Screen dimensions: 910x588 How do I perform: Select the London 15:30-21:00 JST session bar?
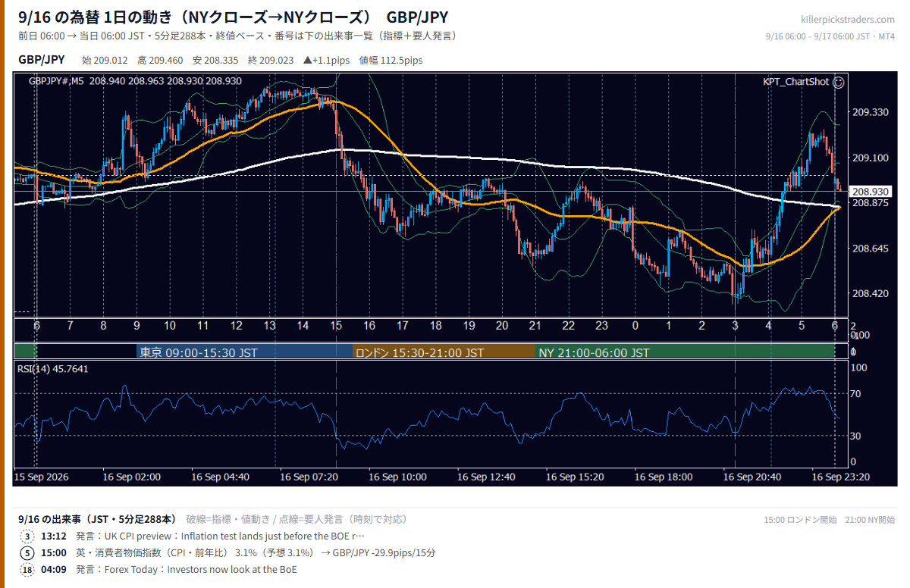[444, 352]
